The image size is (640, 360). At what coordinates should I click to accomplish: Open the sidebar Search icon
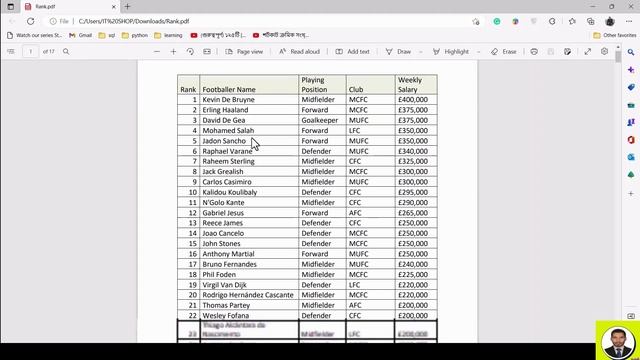631,52
